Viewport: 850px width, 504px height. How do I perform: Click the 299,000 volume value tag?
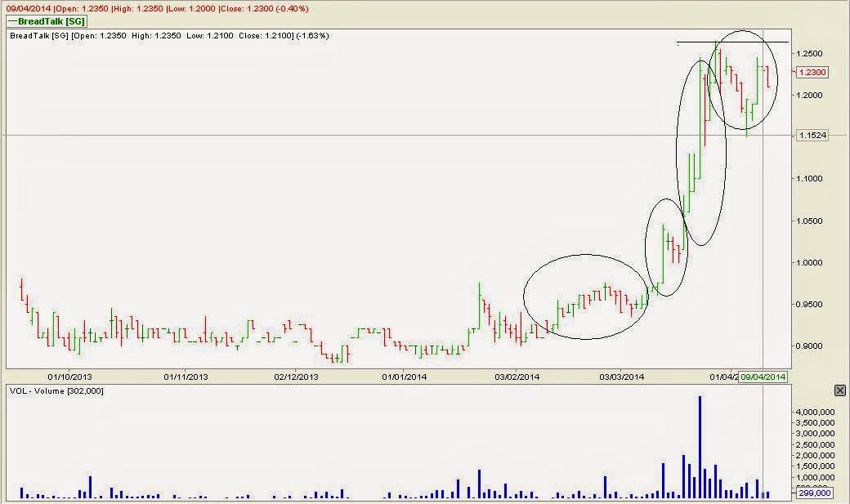click(x=814, y=493)
